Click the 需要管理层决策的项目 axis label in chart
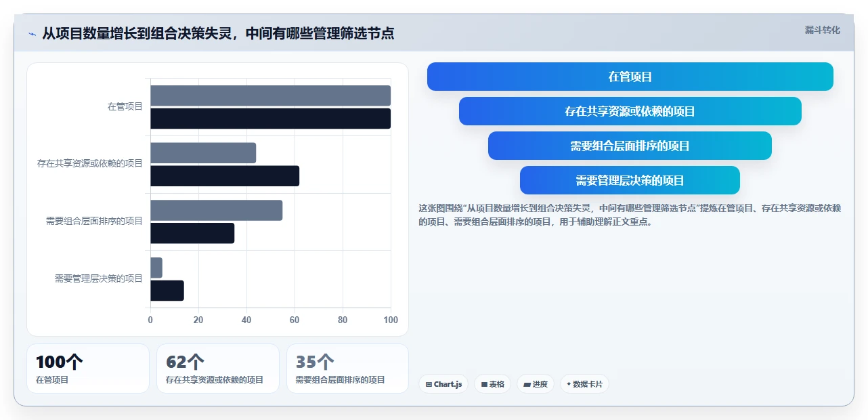This screenshot has height=420, width=868. pos(99,278)
